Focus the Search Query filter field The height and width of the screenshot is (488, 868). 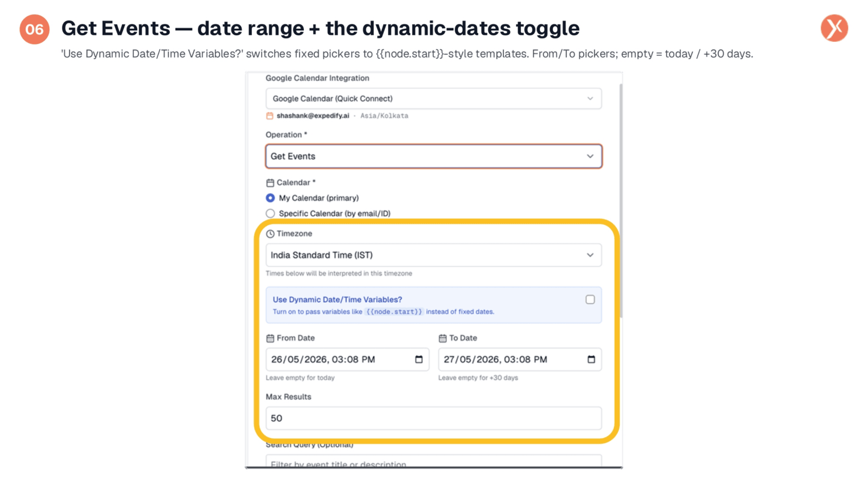[433, 461]
